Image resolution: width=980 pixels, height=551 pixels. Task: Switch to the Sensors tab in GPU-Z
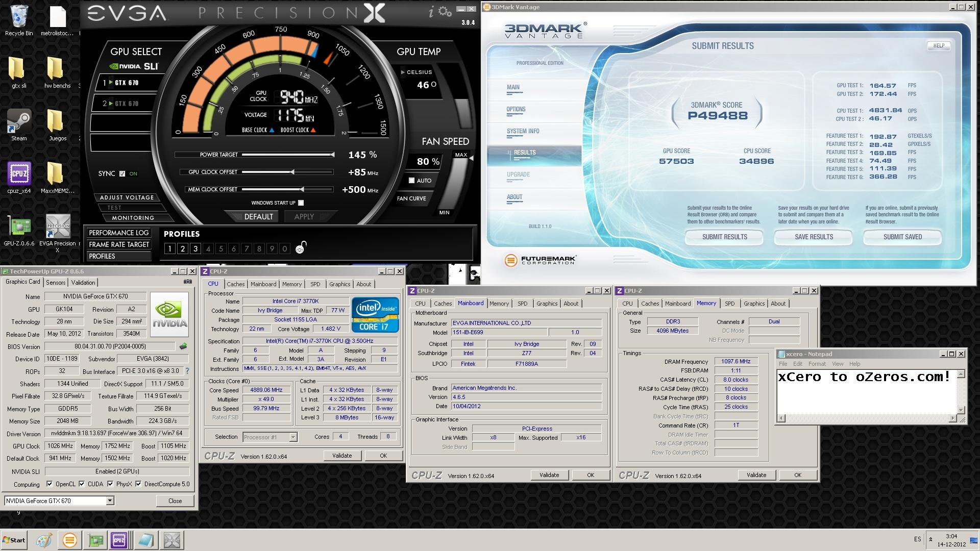(56, 282)
